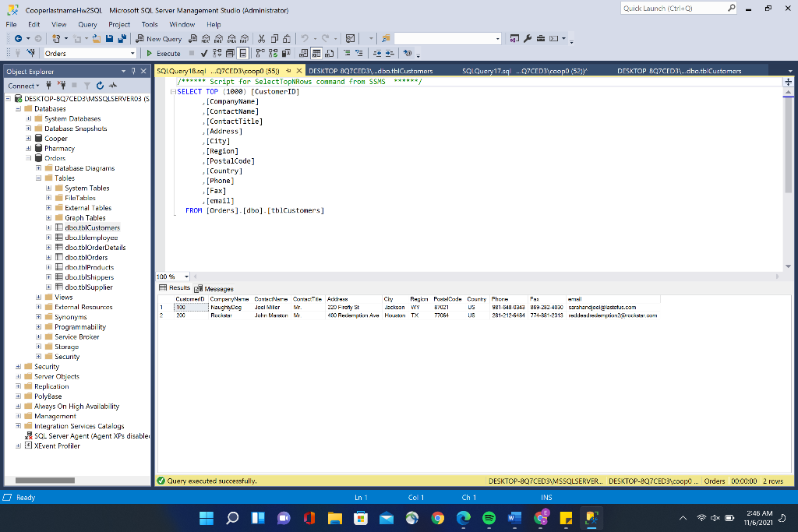Expand the dbo.tblOrders table node
The image size is (798, 532).
click(x=49, y=257)
